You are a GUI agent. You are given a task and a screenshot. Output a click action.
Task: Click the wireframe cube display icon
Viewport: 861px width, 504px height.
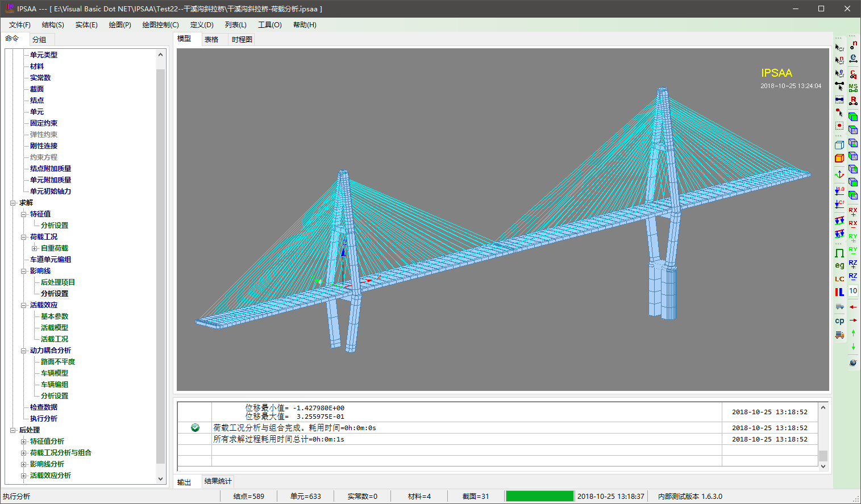[x=839, y=145]
